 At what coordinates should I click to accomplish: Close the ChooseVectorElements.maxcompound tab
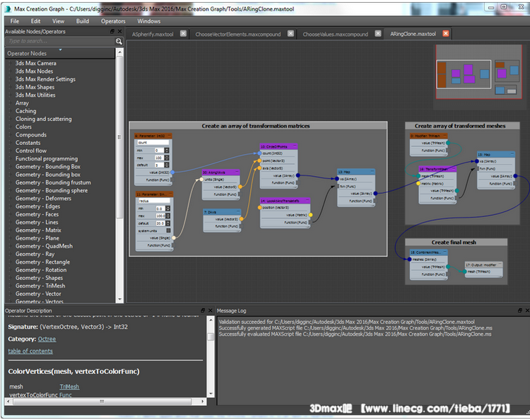[x=290, y=34]
